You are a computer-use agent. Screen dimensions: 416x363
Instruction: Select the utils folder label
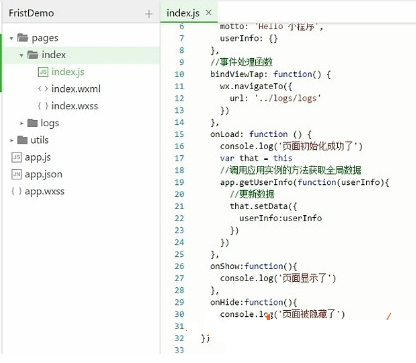(x=39, y=140)
